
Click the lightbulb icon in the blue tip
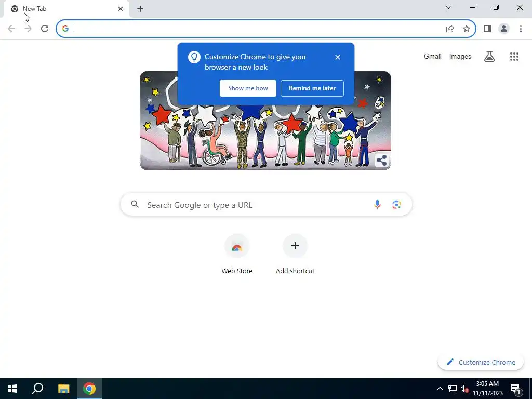[x=194, y=57]
